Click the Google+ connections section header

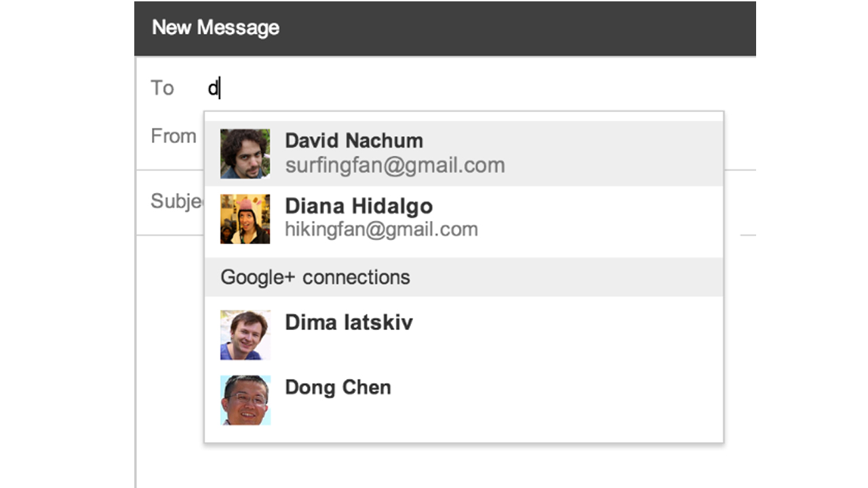(315, 277)
